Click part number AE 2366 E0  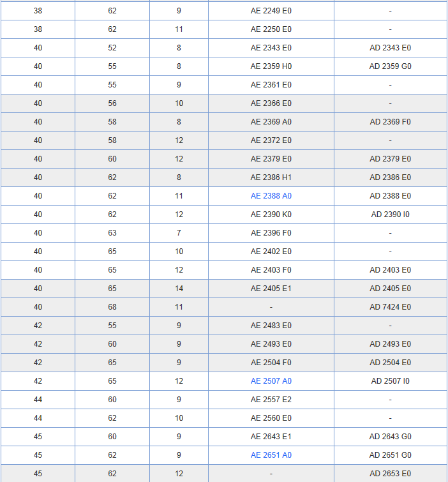point(271,103)
